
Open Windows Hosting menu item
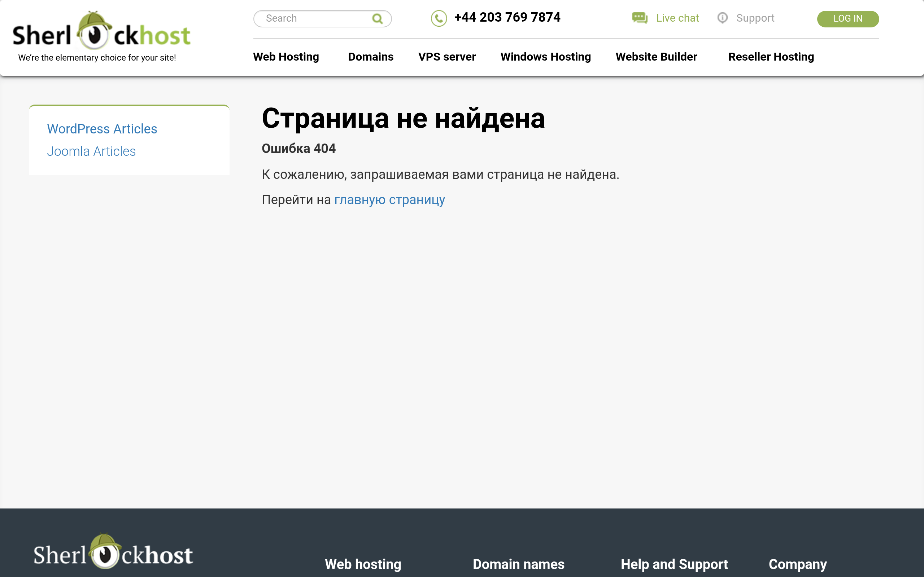point(546,57)
